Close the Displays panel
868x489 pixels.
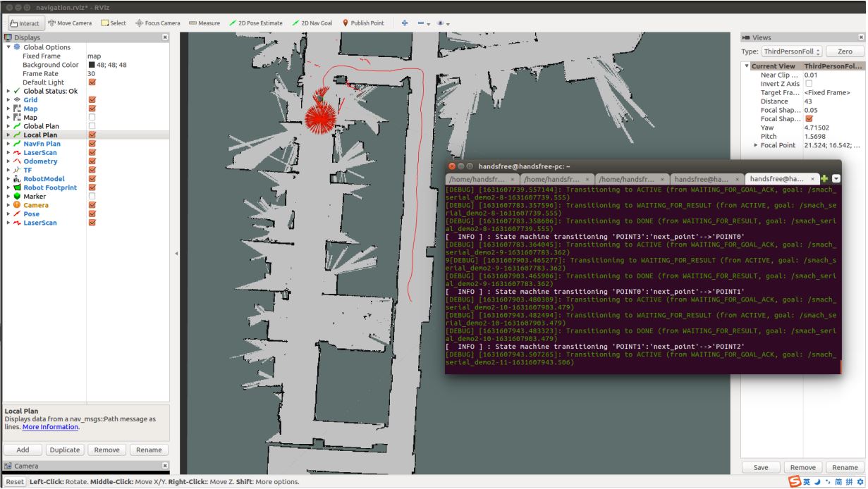(165, 37)
